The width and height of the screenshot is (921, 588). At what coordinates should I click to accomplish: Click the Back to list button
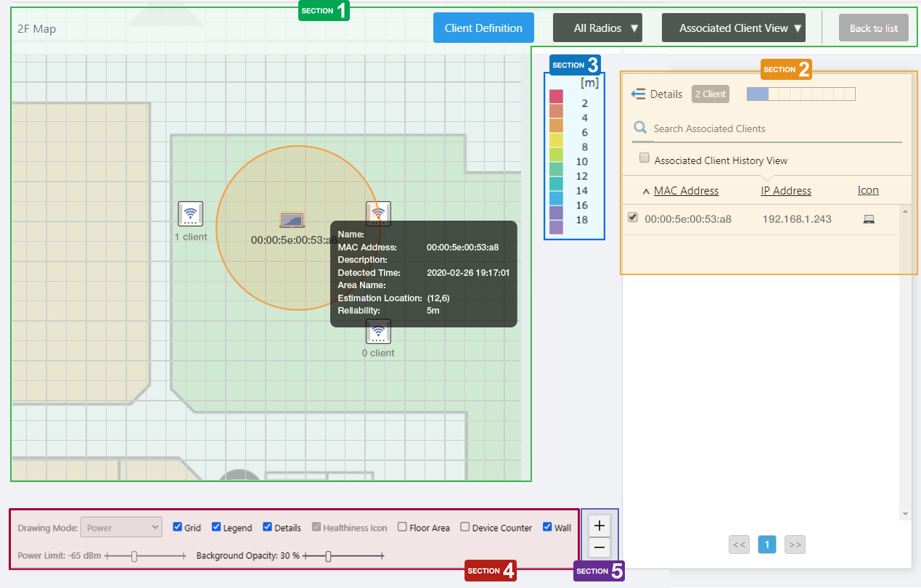(873, 28)
